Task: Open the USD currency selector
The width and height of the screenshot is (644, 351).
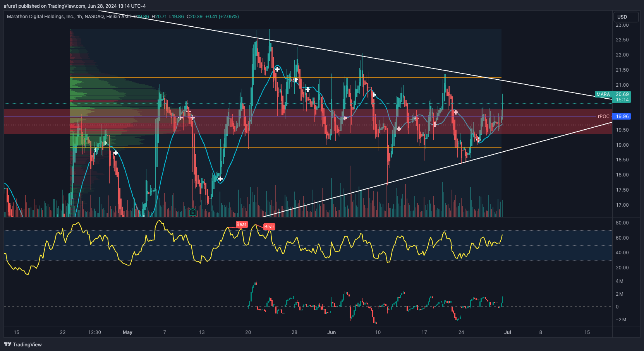Action: 626,17
